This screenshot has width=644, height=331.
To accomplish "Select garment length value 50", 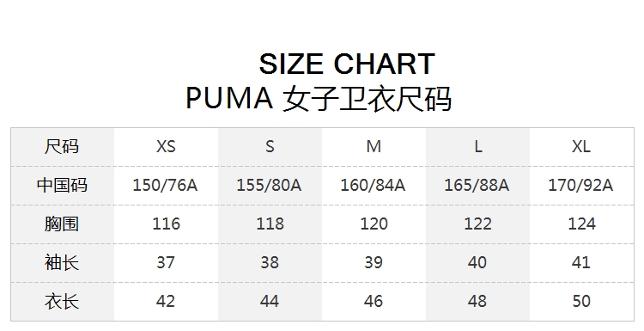I will tap(581, 302).
